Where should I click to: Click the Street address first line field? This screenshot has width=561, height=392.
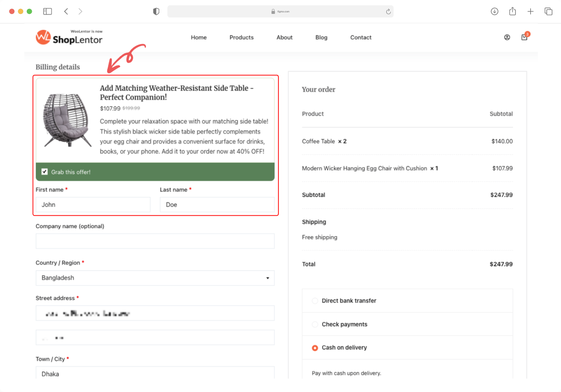click(155, 313)
